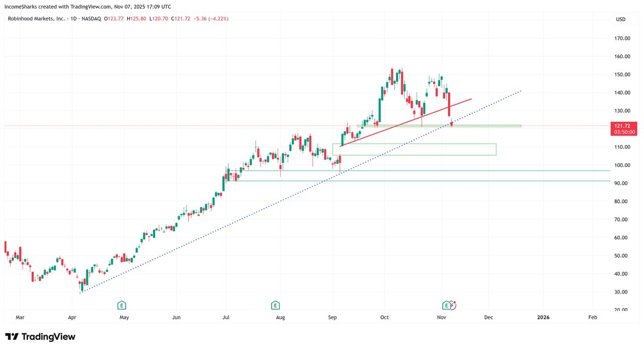Click the NASDAQ exchange label

[90, 19]
